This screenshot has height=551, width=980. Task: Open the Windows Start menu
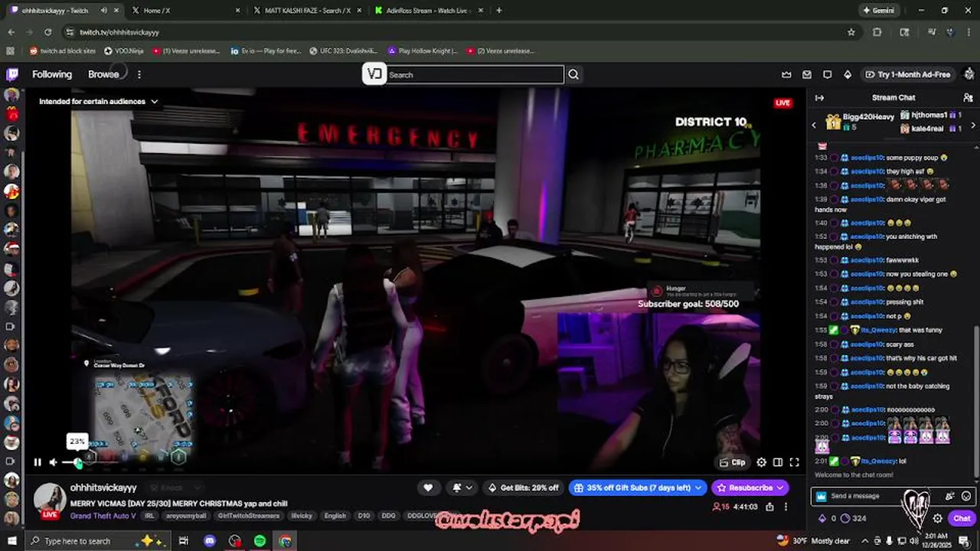[13, 541]
